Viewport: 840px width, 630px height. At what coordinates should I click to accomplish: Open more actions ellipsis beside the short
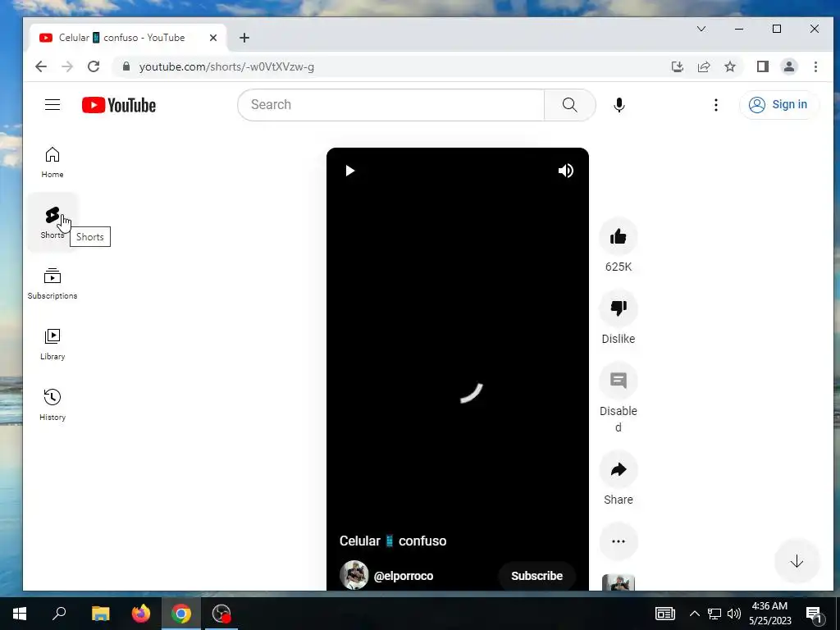click(619, 541)
